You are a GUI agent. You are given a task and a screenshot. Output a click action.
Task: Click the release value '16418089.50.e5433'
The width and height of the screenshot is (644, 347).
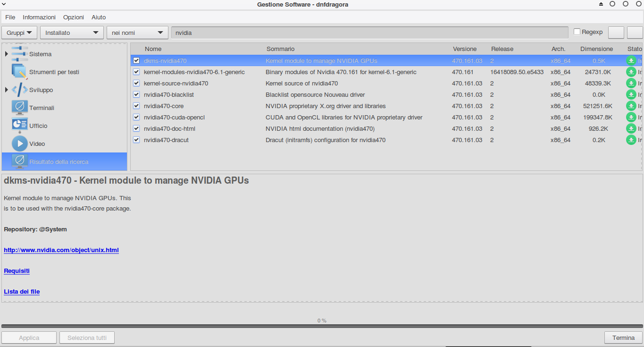click(x=517, y=72)
